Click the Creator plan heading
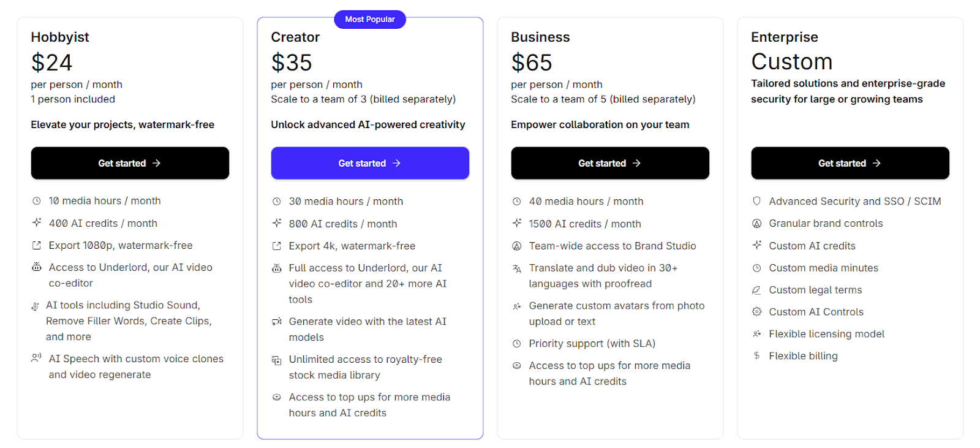The image size is (980, 448). [x=295, y=37]
